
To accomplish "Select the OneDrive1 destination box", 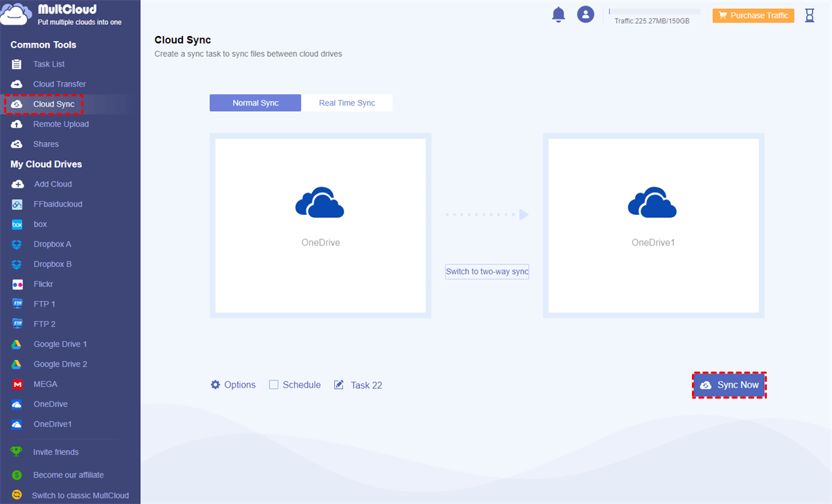I will 653,225.
